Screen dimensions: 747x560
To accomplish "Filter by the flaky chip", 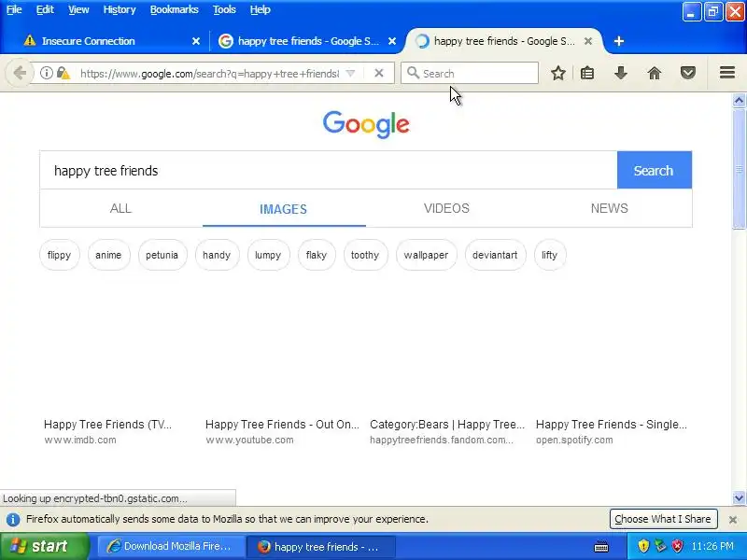I will [x=317, y=255].
